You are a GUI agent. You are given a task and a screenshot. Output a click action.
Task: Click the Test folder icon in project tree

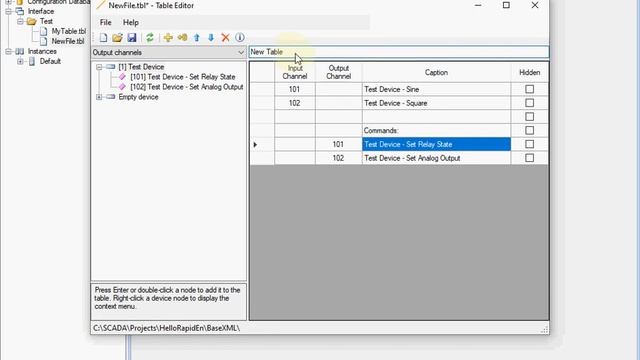pos(31,21)
